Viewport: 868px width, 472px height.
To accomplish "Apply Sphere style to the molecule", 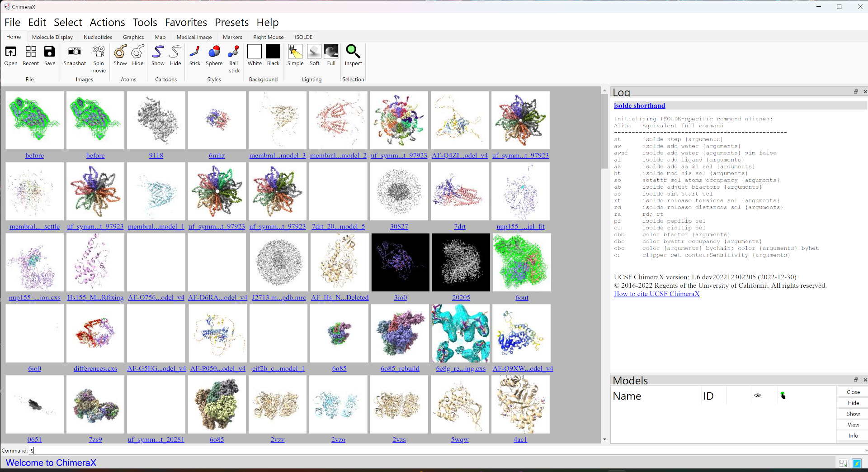I will coord(214,52).
